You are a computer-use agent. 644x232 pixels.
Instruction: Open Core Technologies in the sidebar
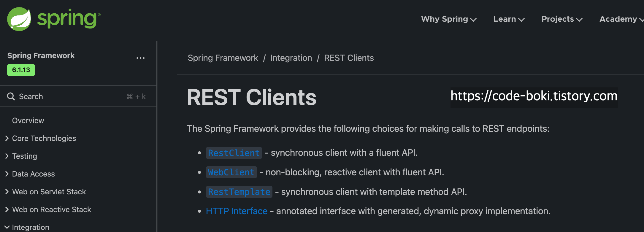(44, 138)
